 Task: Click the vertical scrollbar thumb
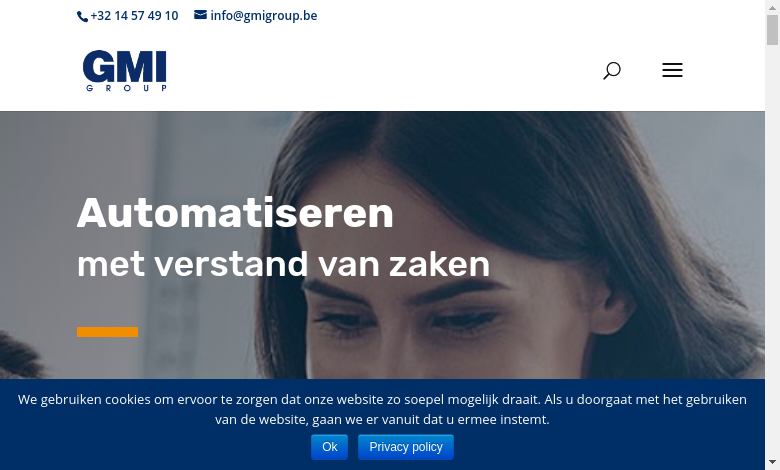point(772,30)
